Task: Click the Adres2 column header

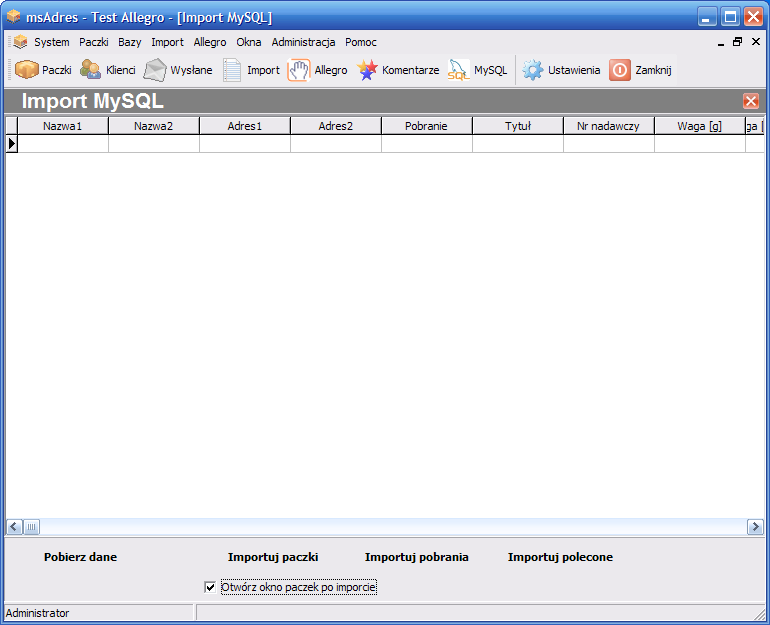Action: 335,126
